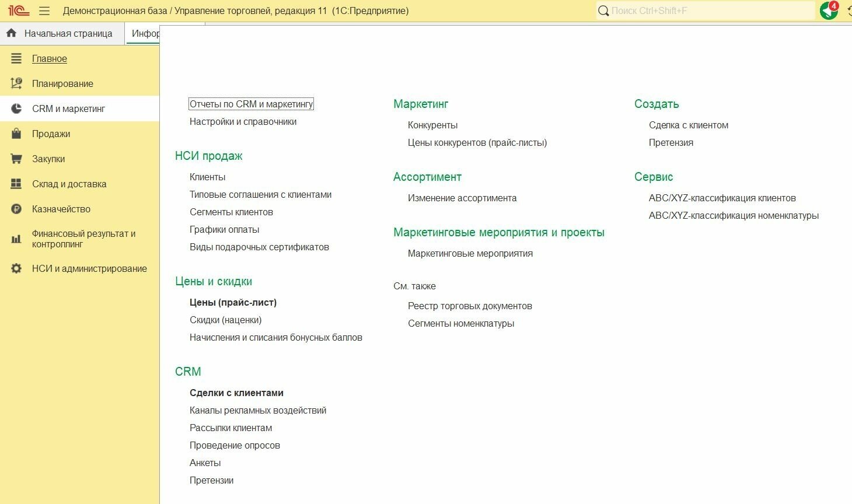The width and height of the screenshot is (852, 504).
Task: Open the Планирование section
Action: coord(62,83)
